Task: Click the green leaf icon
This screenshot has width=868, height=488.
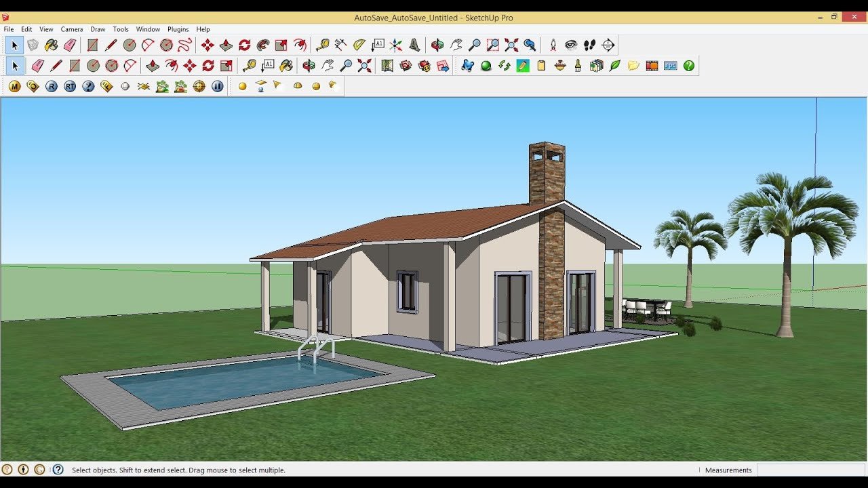Action: click(615, 66)
